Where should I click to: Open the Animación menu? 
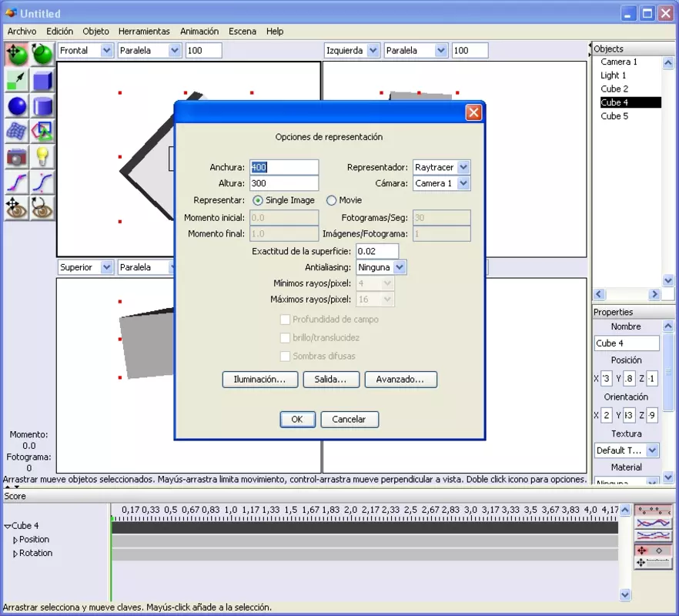coord(199,32)
